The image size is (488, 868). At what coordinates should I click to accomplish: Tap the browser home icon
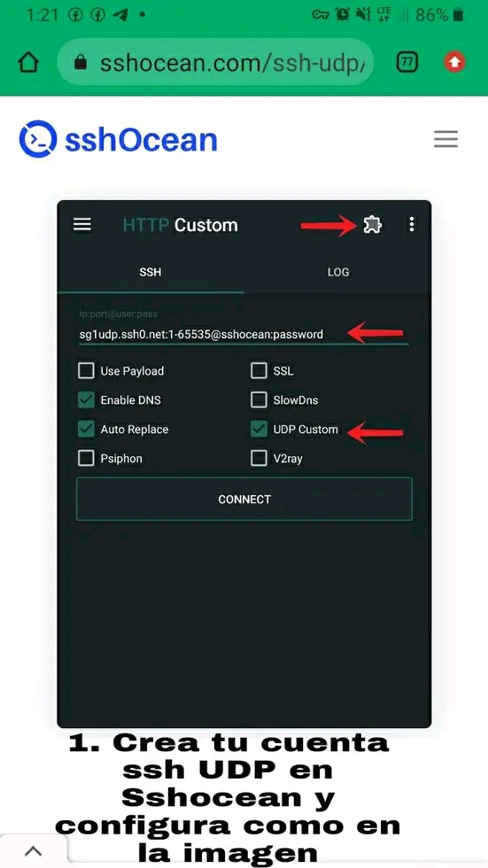pos(28,63)
